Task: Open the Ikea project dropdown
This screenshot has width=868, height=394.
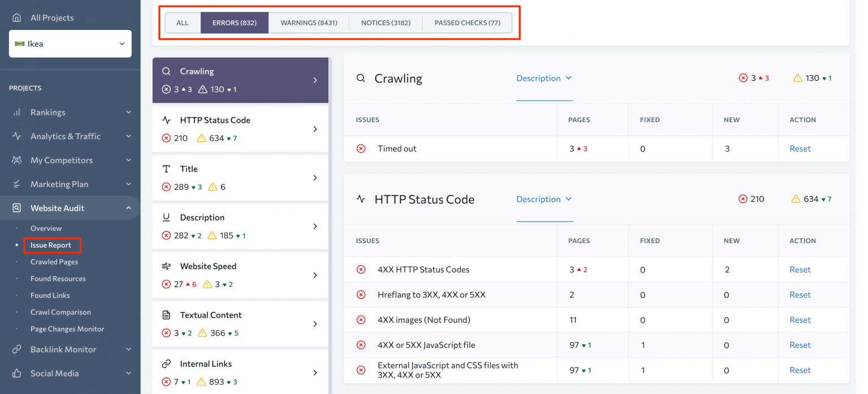Action: click(x=70, y=44)
